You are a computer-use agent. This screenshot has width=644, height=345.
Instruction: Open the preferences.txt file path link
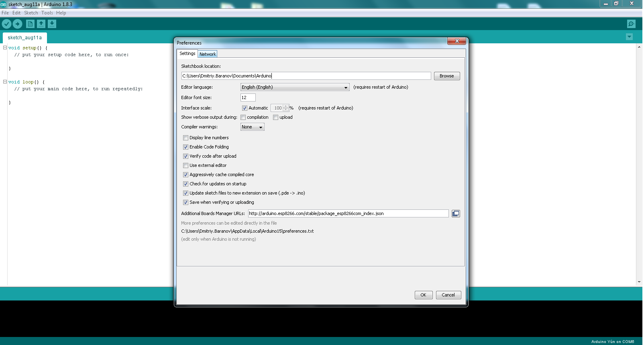point(247,231)
